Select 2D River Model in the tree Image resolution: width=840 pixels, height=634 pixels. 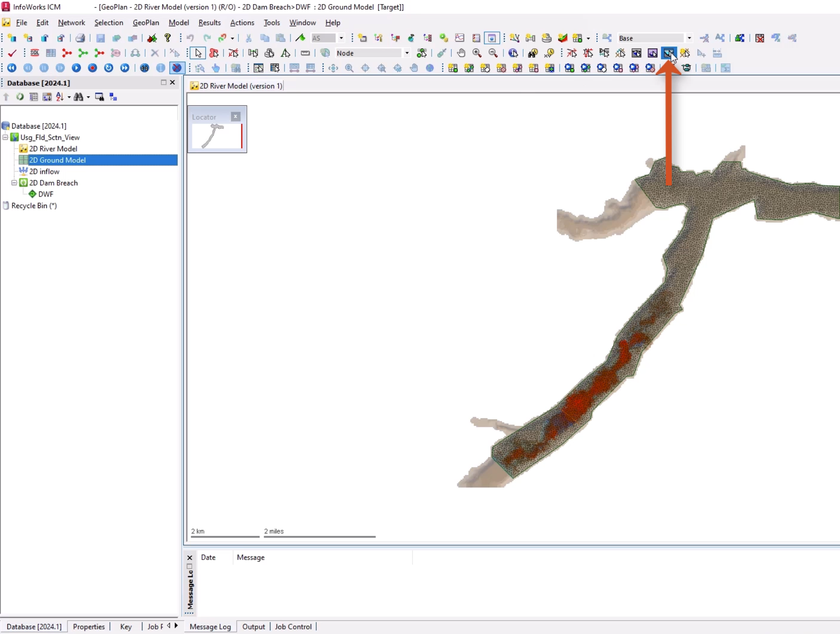click(x=53, y=148)
